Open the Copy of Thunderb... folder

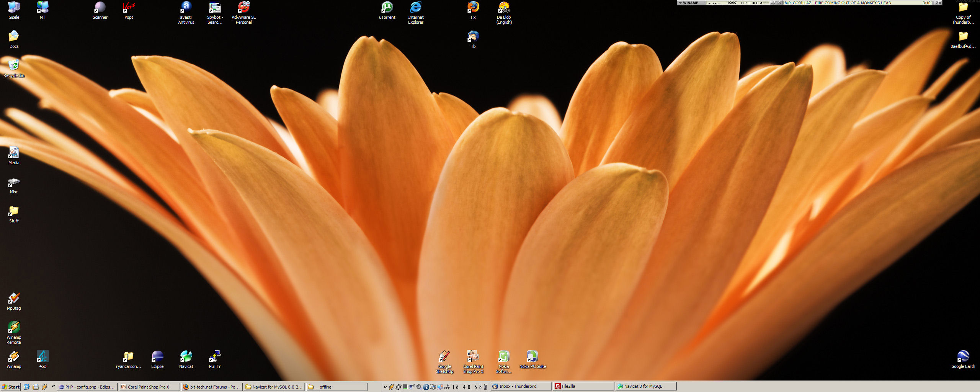pyautogui.click(x=963, y=13)
